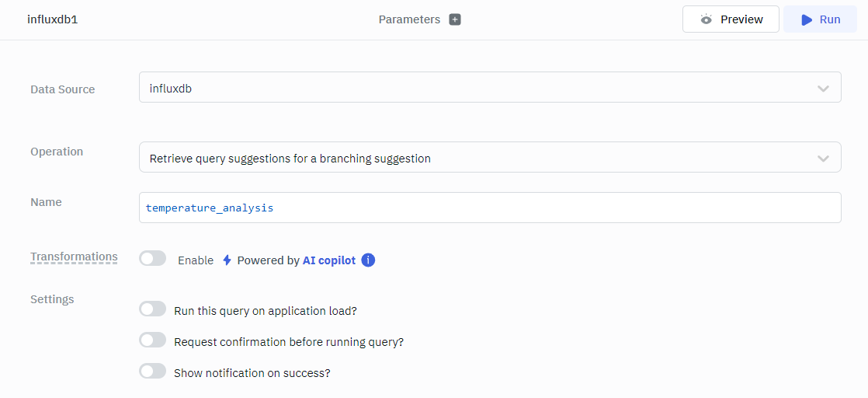868x398 pixels.
Task: Add a parameter with the plus icon
Action: [455, 19]
